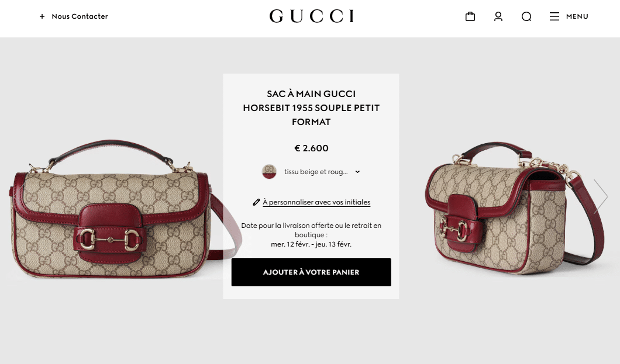The image size is (620, 364).
Task: Expand the color dropdown chevron
Action: (x=357, y=172)
